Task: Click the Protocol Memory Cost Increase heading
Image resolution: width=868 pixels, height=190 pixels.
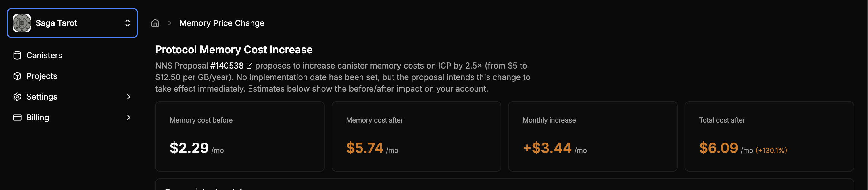Action: 233,50
